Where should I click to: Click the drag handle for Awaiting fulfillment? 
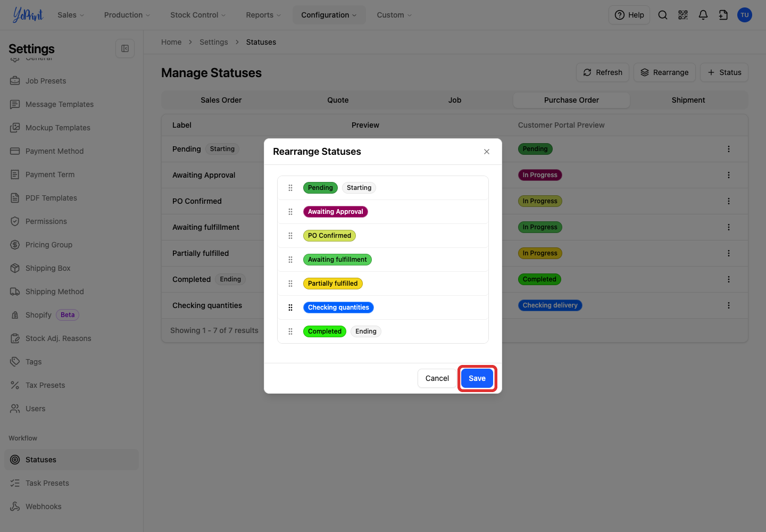[290, 260]
